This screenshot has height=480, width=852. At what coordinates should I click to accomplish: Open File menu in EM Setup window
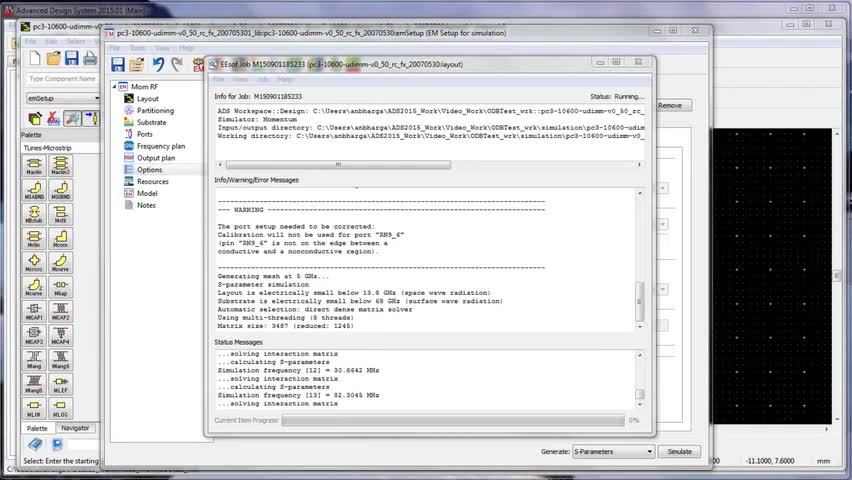(115, 48)
